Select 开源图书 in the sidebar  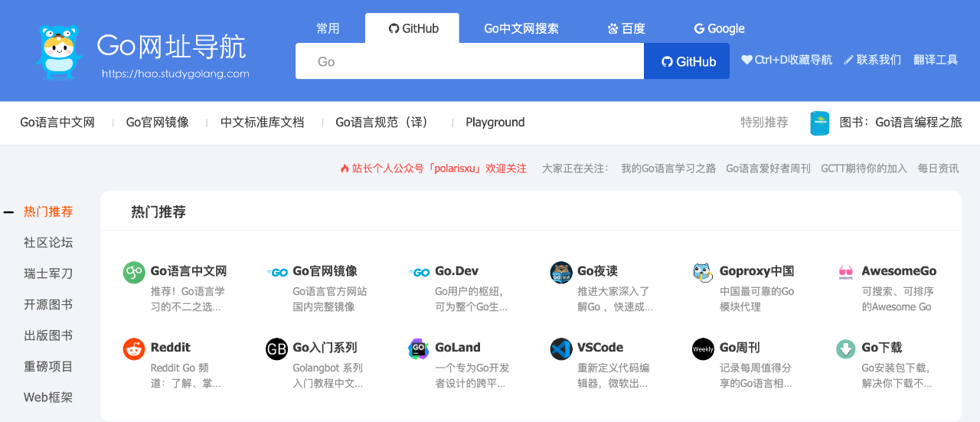pos(48,305)
